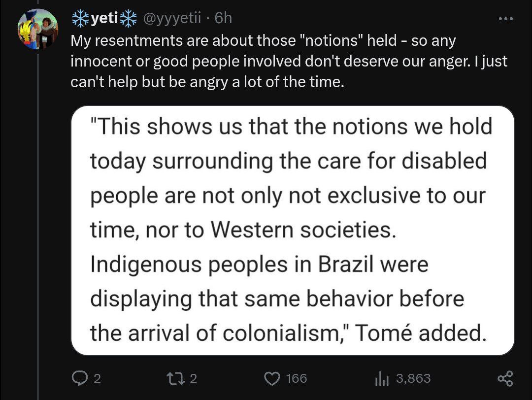
Task: Open the view analytics bar chart icon
Action: (382, 378)
